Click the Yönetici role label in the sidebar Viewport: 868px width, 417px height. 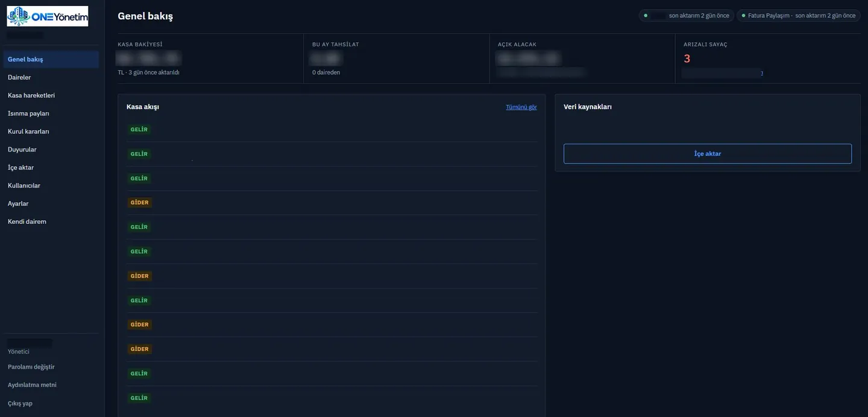coord(19,352)
